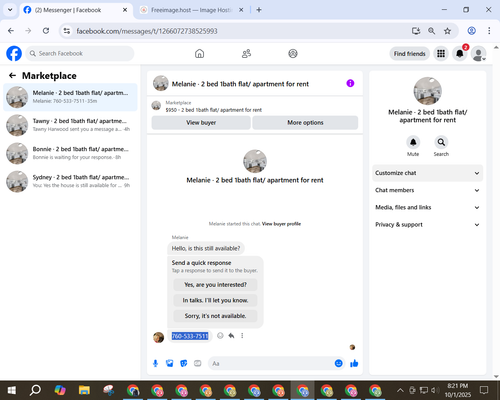Screen dimensions: 500x400
Task: Open View buyer profile link
Action: coord(281,224)
